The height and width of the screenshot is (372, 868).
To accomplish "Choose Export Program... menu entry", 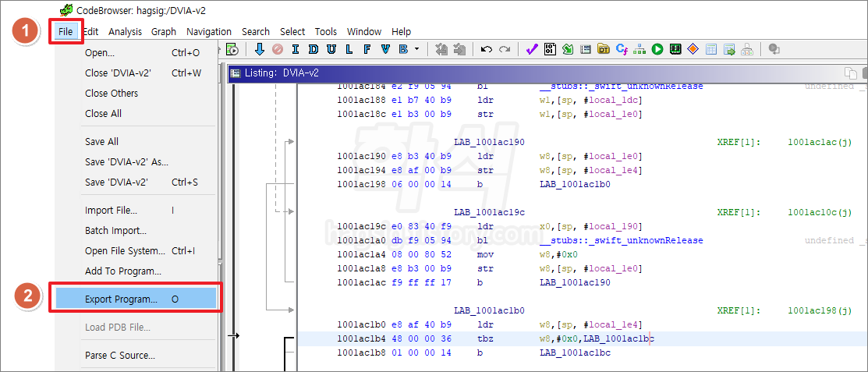I will [136, 299].
